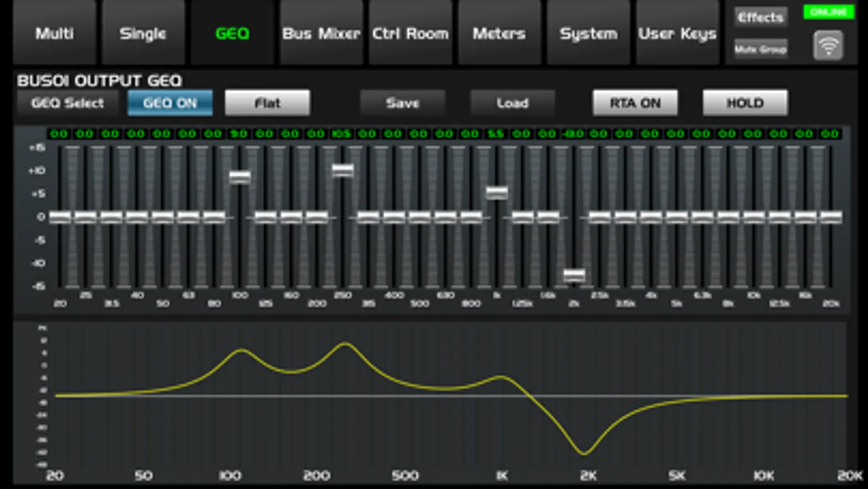Image resolution: width=868 pixels, height=489 pixels.
Task: Select the 40 Hz band fader
Action: tap(137, 217)
